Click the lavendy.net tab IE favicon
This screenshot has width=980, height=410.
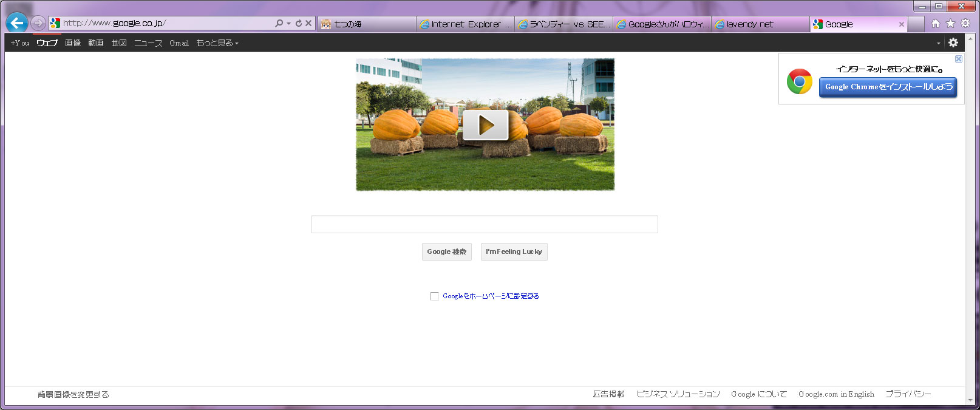[720, 24]
